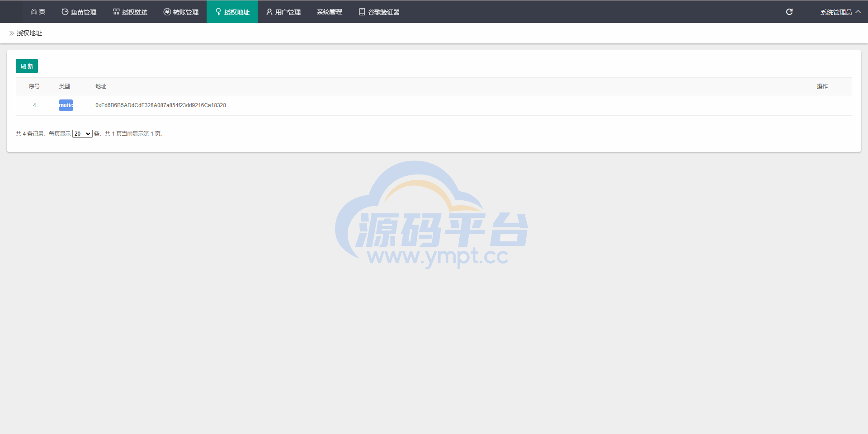868x434 pixels.
Task: Click the 操作 column header
Action: 822,86
